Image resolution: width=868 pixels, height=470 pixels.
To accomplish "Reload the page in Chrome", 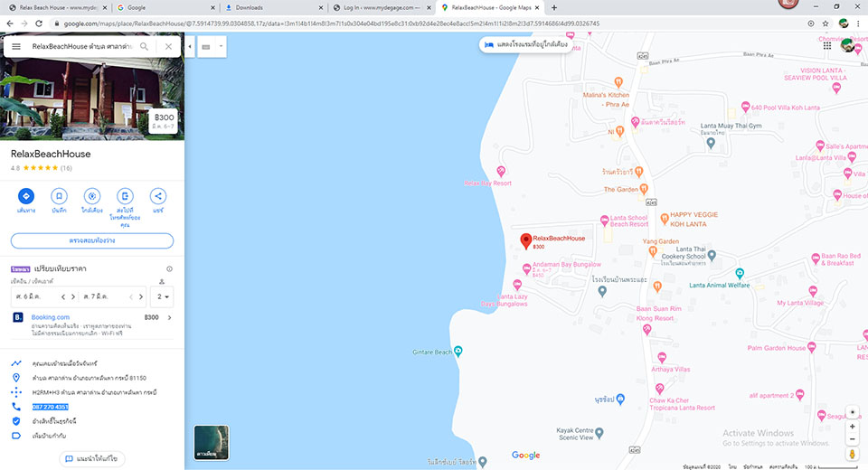I will coord(39,23).
